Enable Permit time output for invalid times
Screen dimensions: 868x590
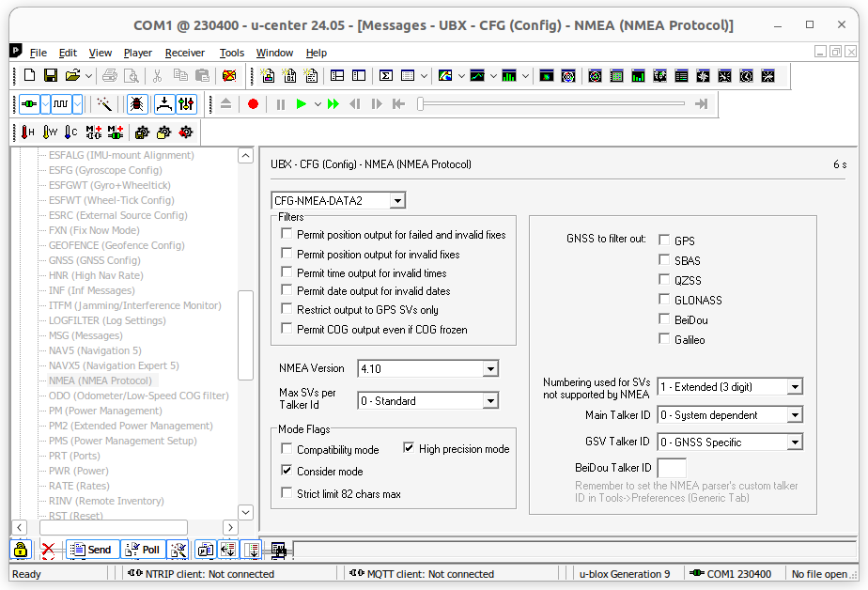click(287, 272)
